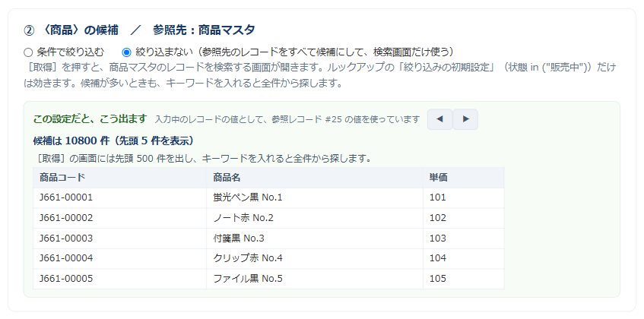644x319 pixels.
Task: Click product code J661-00002
Action: [x=66, y=218]
